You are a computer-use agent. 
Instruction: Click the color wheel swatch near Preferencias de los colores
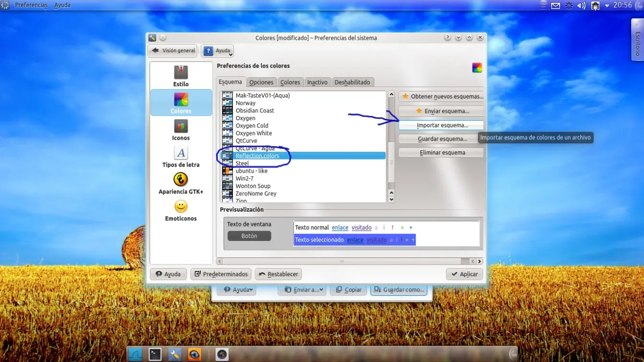click(477, 67)
